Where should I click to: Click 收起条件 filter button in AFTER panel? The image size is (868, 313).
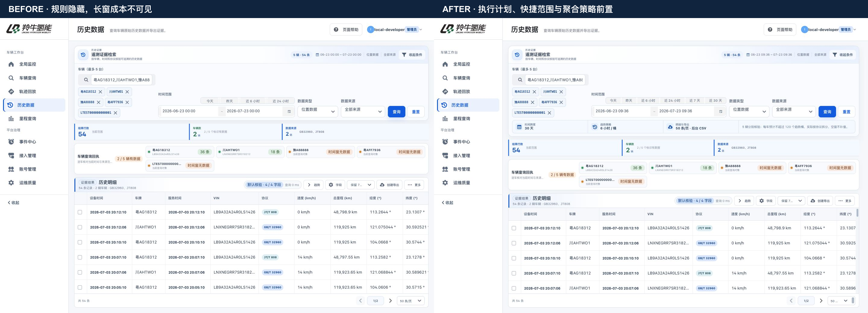click(x=842, y=55)
